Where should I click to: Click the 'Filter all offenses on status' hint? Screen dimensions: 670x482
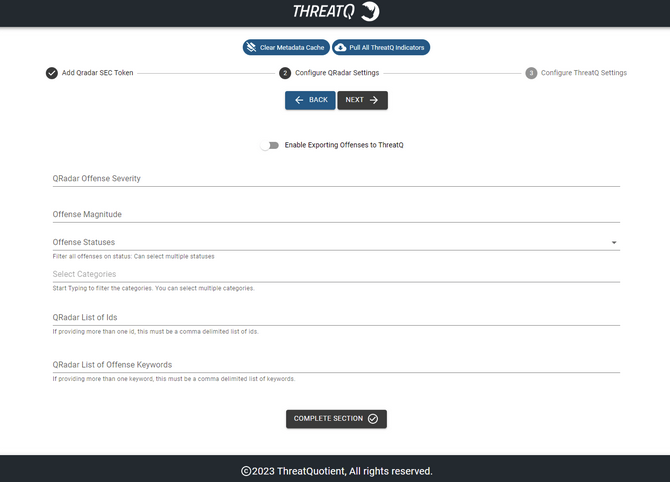click(x=133, y=256)
